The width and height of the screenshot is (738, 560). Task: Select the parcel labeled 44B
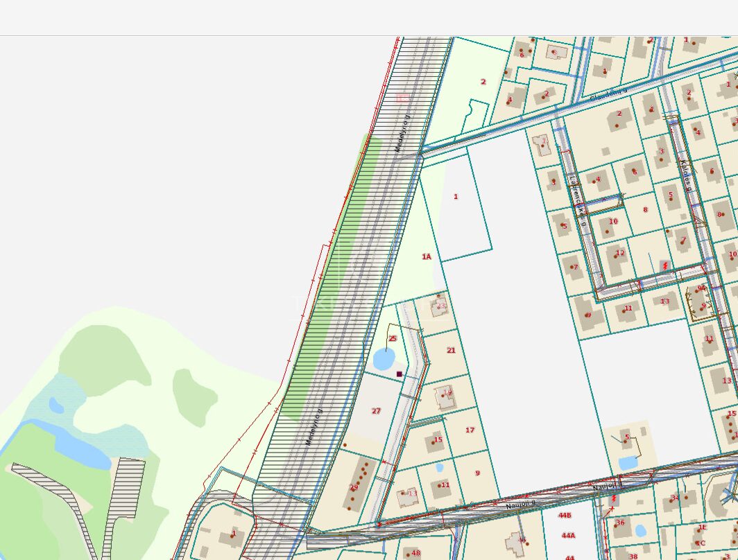(x=565, y=516)
